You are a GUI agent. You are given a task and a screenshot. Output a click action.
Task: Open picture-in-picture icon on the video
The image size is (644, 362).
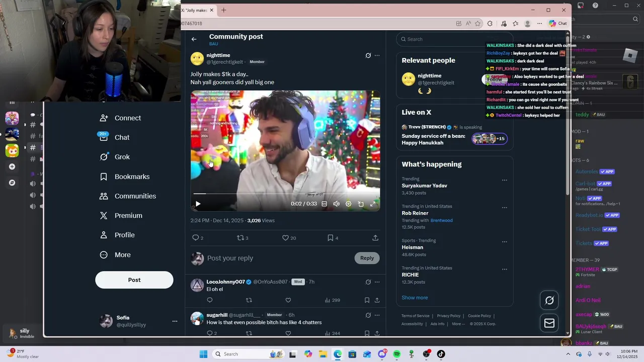click(361, 204)
